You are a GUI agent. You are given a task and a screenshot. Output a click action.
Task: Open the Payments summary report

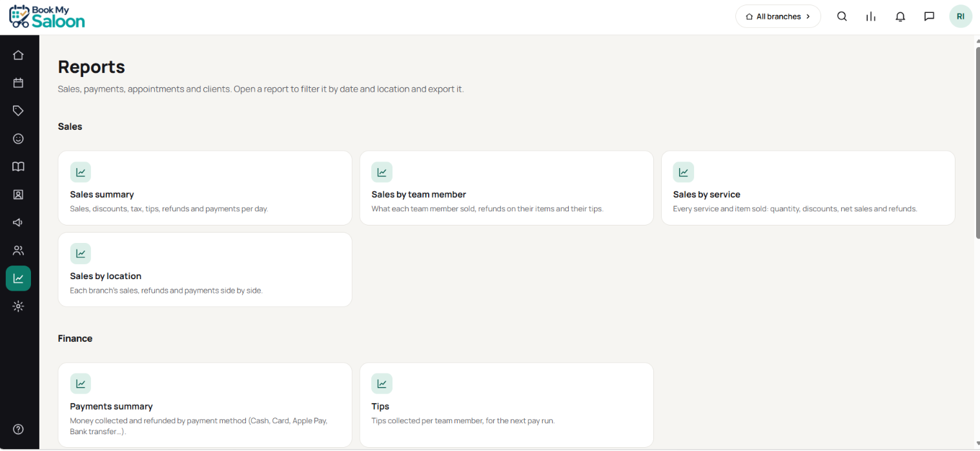click(205, 405)
